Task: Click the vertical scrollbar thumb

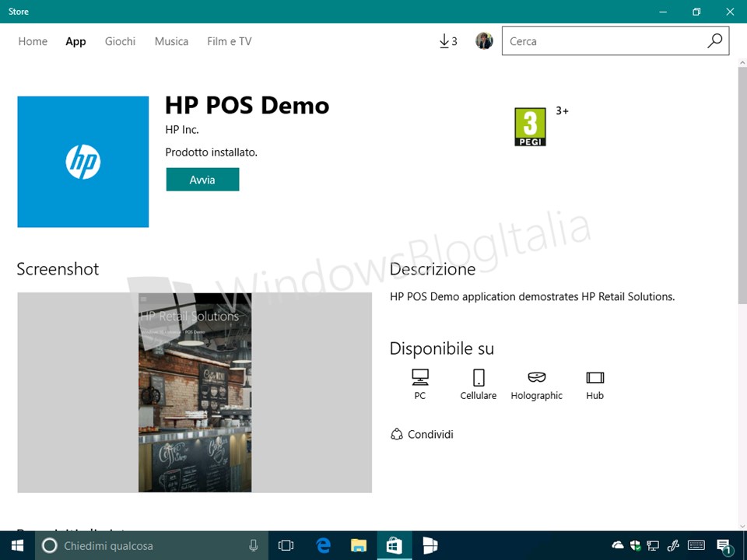Action: [742, 185]
